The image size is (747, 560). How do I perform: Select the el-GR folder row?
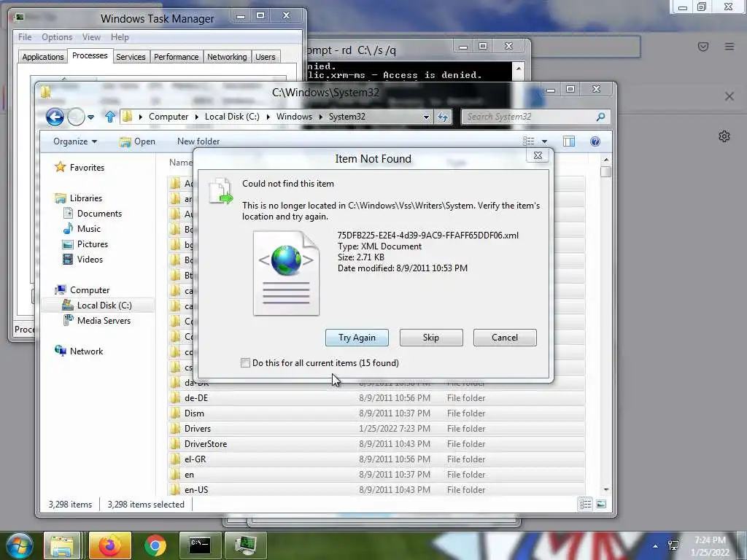tap(376, 459)
